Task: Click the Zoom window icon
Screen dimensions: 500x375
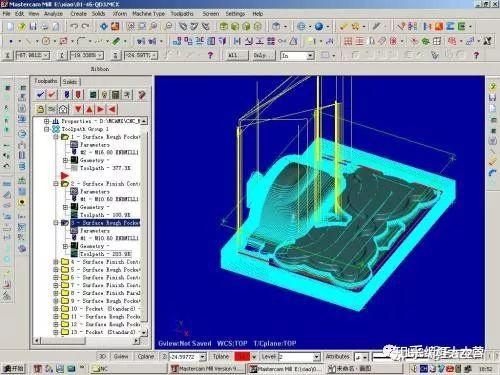Action: tap(142, 26)
